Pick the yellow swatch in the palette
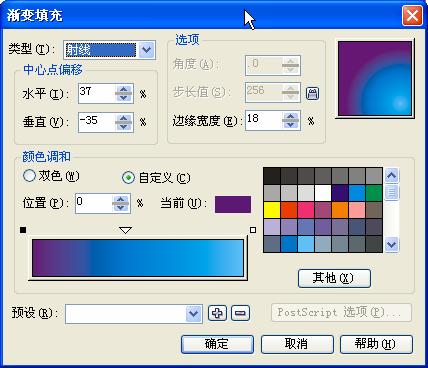Viewport: 428px width, 368px height. pos(272,210)
